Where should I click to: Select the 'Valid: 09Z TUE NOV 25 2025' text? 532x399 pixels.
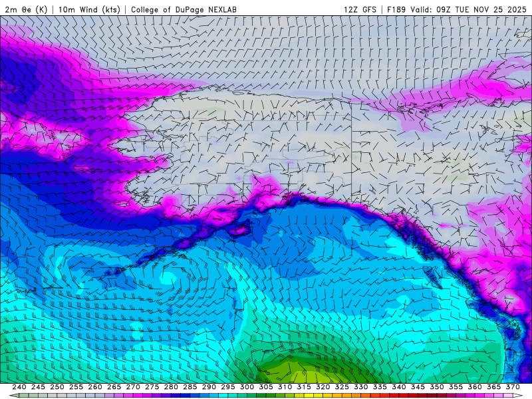[x=469, y=9]
